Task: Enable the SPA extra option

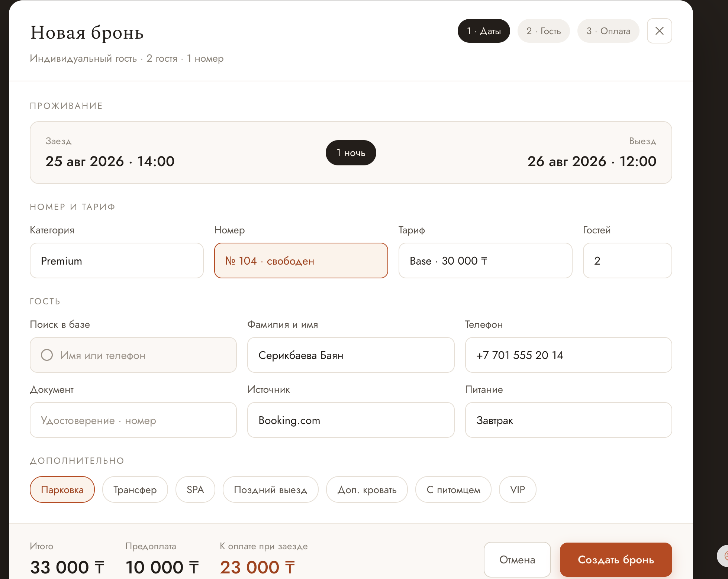Action: coord(195,489)
